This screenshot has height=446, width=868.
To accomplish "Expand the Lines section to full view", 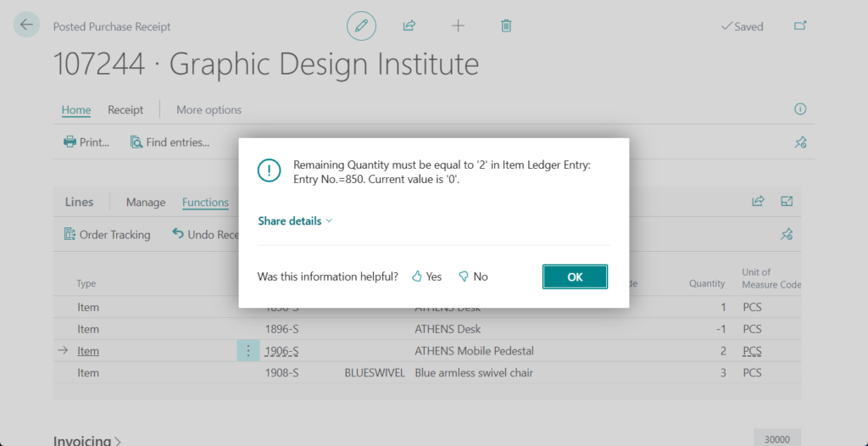I will tap(787, 202).
